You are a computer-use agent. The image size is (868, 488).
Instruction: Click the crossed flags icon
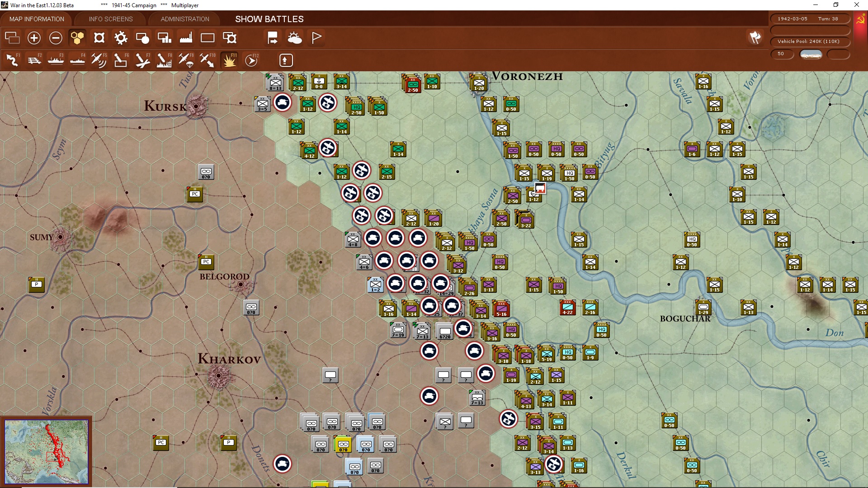pos(755,38)
